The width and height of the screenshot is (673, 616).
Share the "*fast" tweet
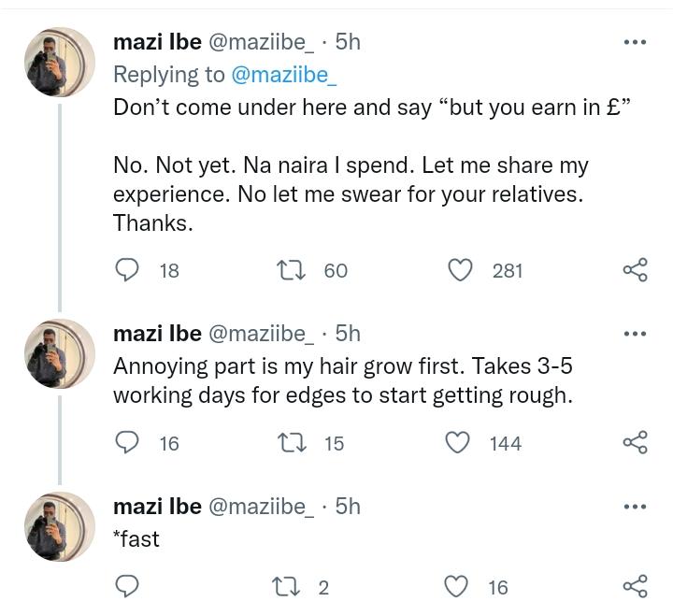(635, 587)
